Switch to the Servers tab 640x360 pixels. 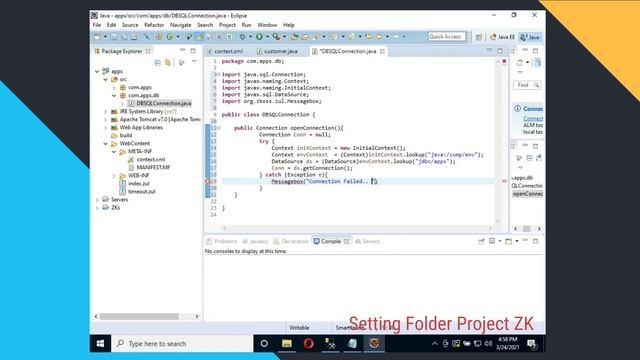click(x=367, y=241)
